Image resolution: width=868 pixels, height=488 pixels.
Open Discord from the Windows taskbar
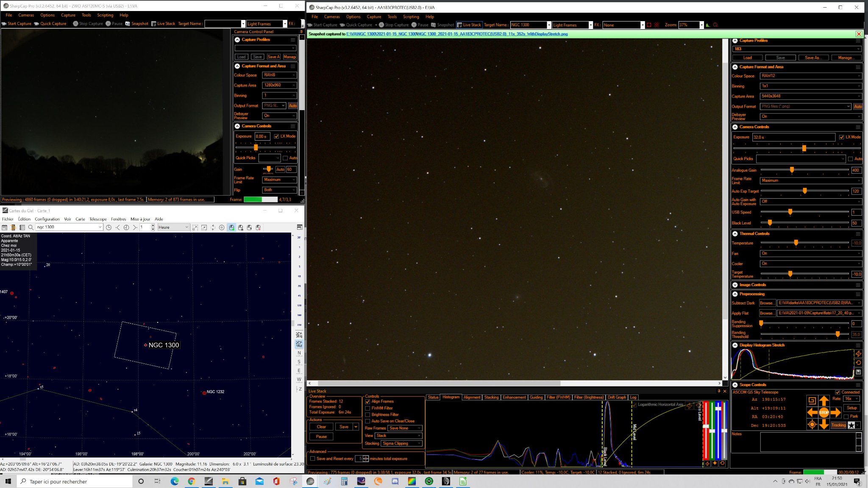[395, 481]
